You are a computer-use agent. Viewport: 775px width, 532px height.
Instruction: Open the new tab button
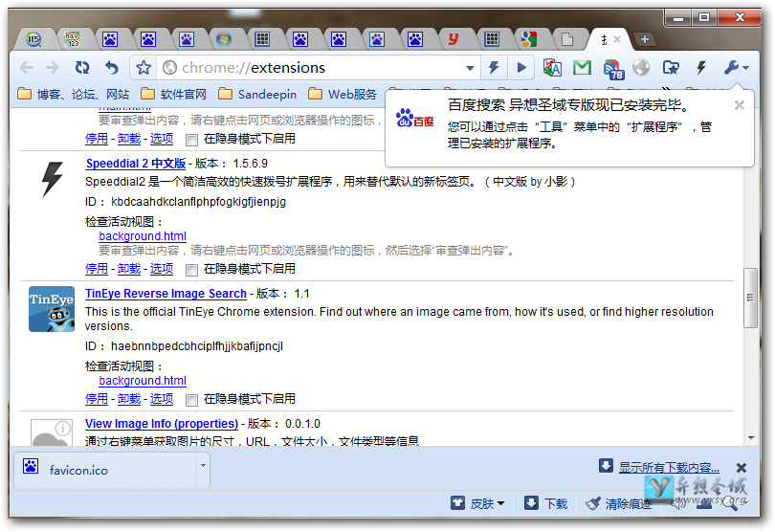pos(646,39)
